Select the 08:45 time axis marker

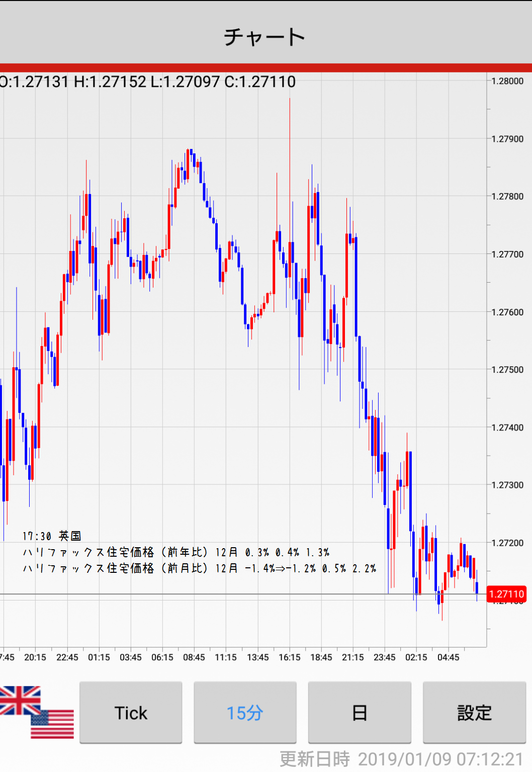(194, 657)
